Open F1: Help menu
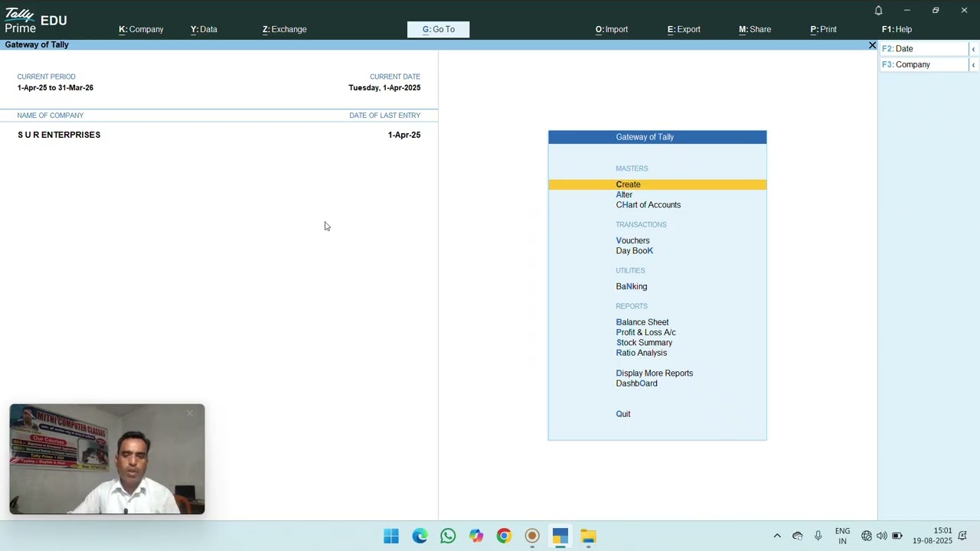980x551 pixels. (897, 29)
